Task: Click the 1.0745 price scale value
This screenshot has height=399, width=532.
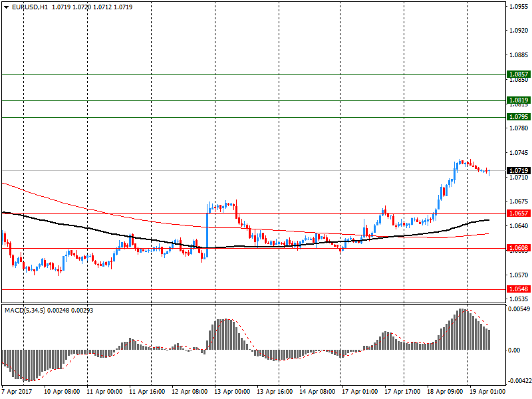Action: click(519, 153)
